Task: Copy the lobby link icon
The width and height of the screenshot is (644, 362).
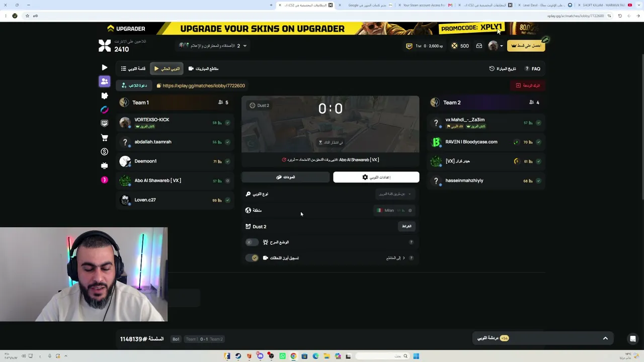Action: point(158,85)
